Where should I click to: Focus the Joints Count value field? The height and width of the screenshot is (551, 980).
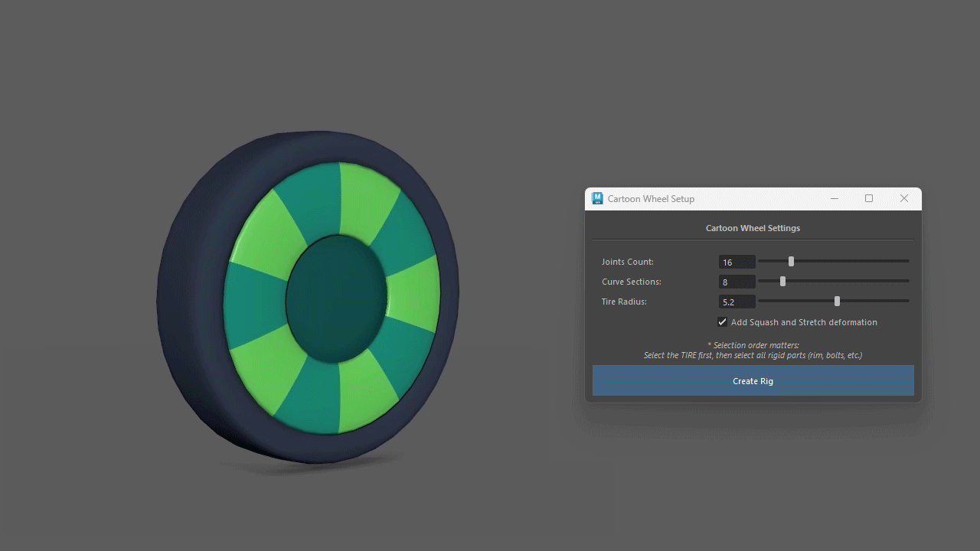click(x=737, y=262)
